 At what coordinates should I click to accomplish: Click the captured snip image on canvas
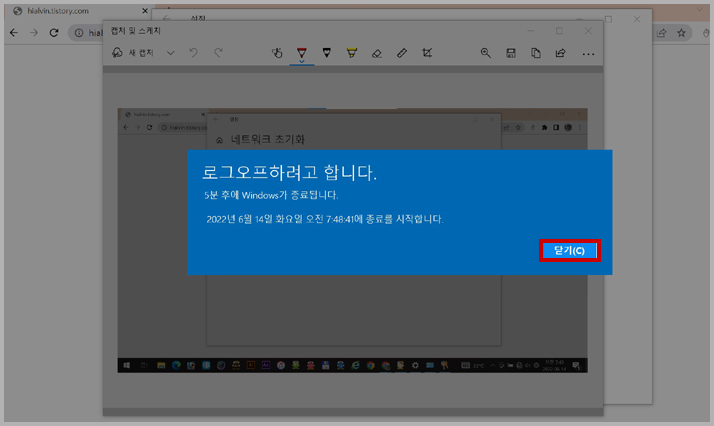click(x=352, y=240)
